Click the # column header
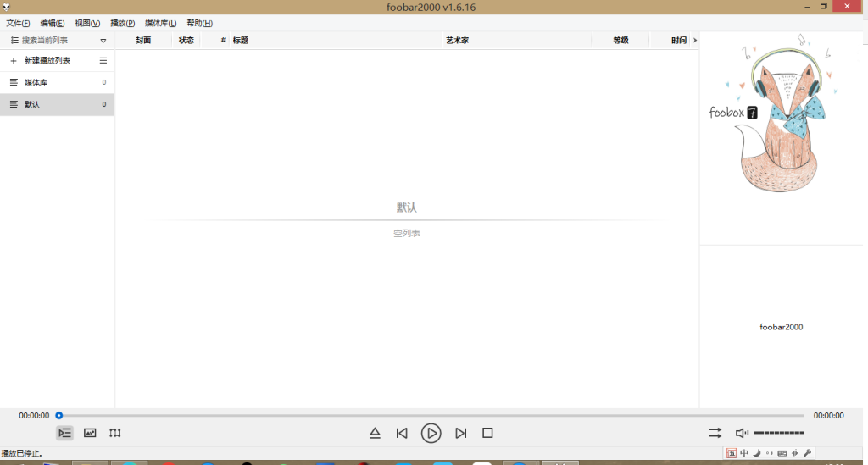The width and height of the screenshot is (868, 465). (223, 41)
